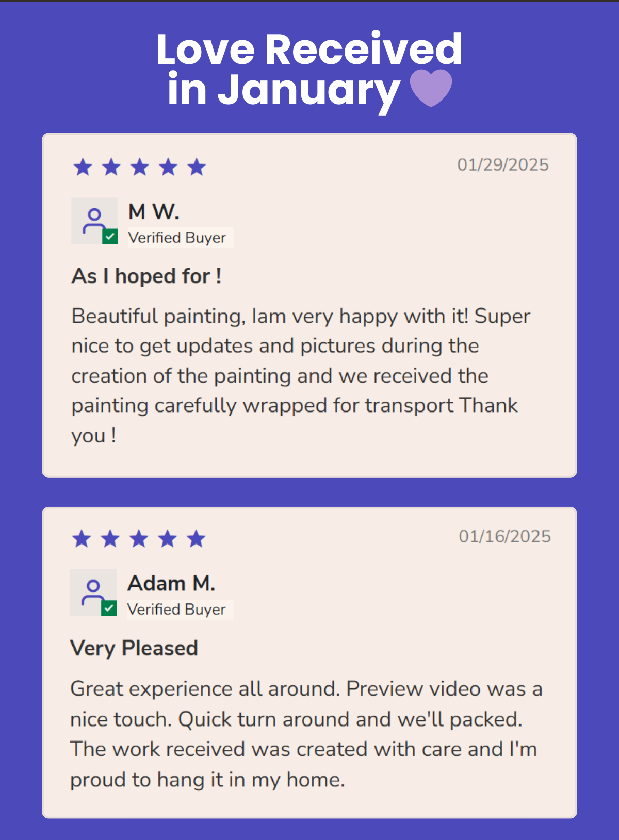The image size is (619, 840).
Task: Click the 'Very Pleased' review title
Action: tap(134, 648)
